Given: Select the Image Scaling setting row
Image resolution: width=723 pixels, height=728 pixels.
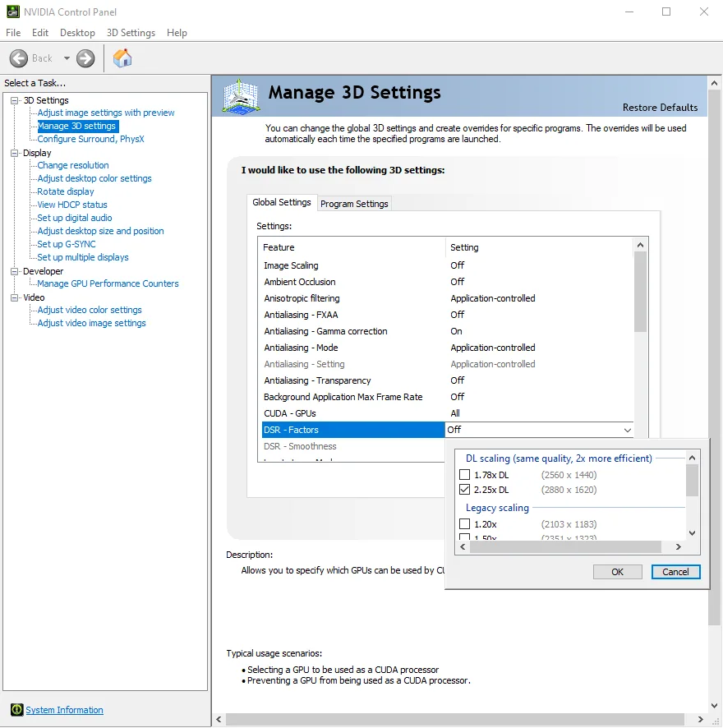Looking at the screenshot, I should 446,265.
